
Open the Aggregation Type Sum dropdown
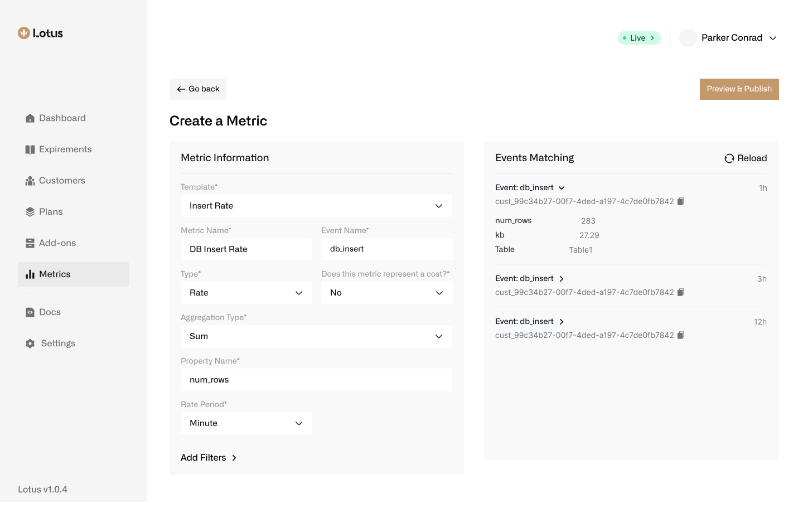[316, 336]
